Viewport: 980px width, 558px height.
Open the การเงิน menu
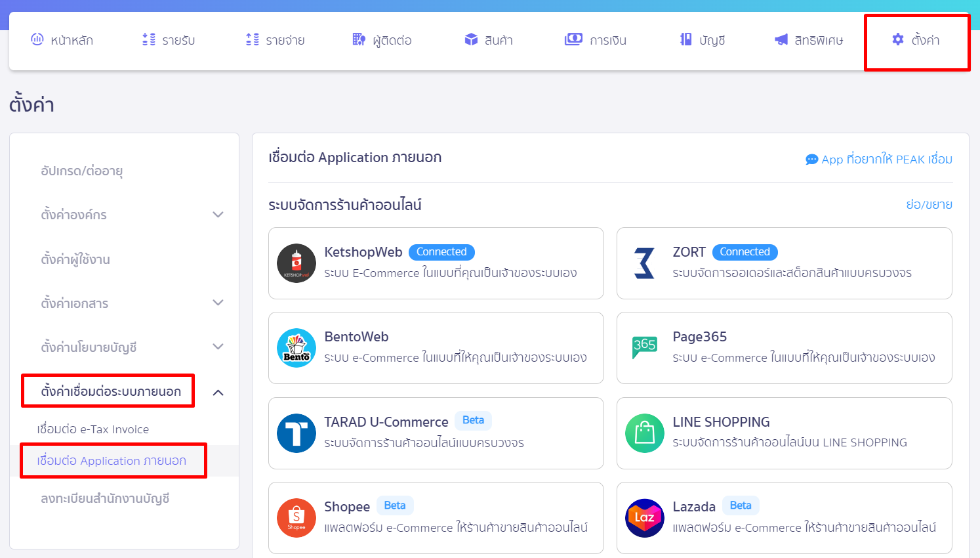pyautogui.click(x=608, y=40)
